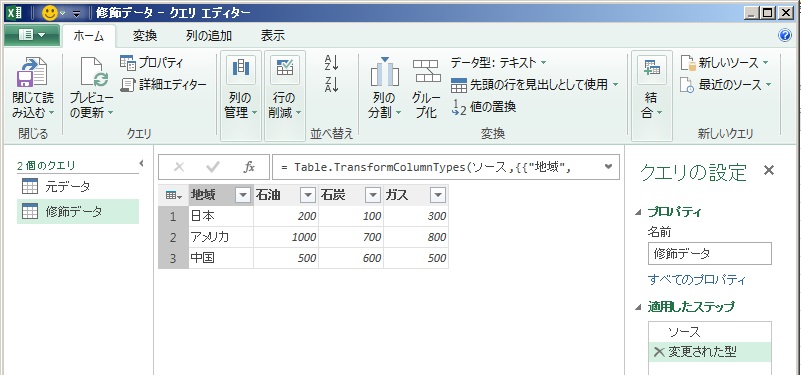801x375 pixels.
Task: Click the table corner menu icon
Action: pos(173,195)
